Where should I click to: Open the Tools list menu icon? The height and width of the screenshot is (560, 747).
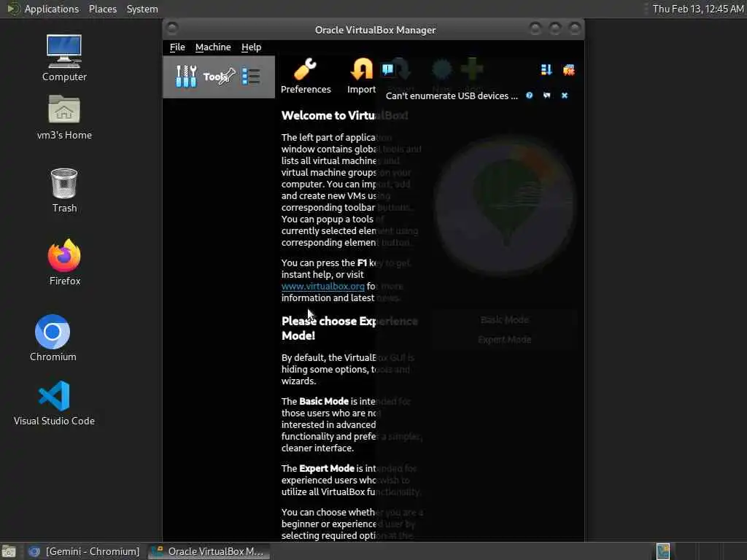(251, 76)
